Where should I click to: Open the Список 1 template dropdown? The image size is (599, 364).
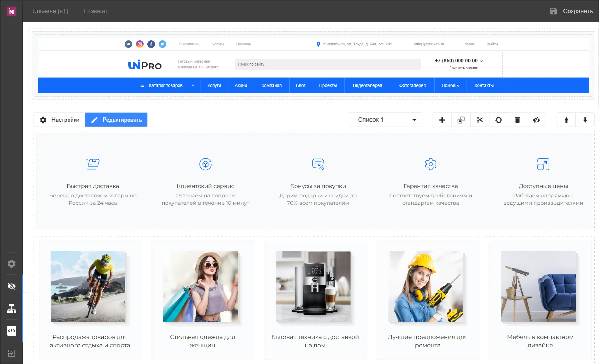(x=385, y=120)
